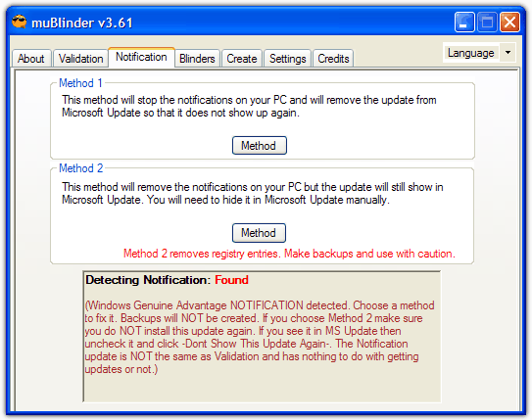This screenshot has height=420, width=532.
Task: Open the Language dropdown arrow
Action: [508, 53]
